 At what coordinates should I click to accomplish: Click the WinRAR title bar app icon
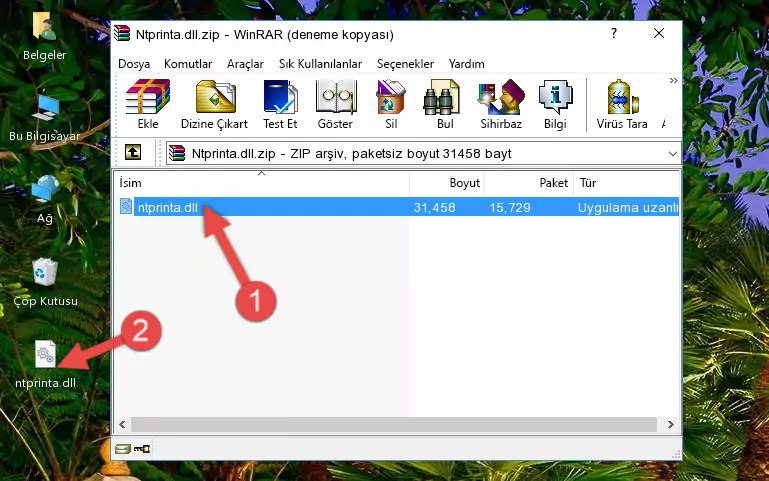[x=122, y=34]
